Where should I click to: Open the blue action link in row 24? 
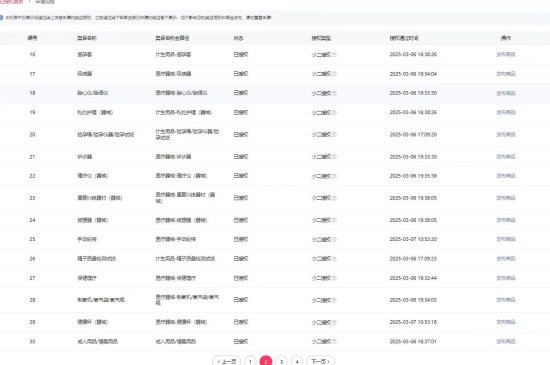[506, 220]
